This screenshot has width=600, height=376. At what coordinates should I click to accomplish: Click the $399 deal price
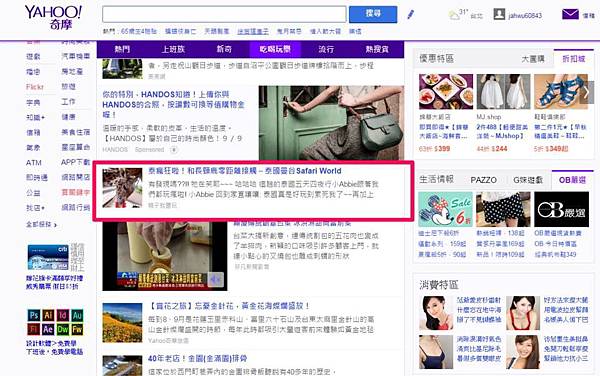[x=442, y=149]
